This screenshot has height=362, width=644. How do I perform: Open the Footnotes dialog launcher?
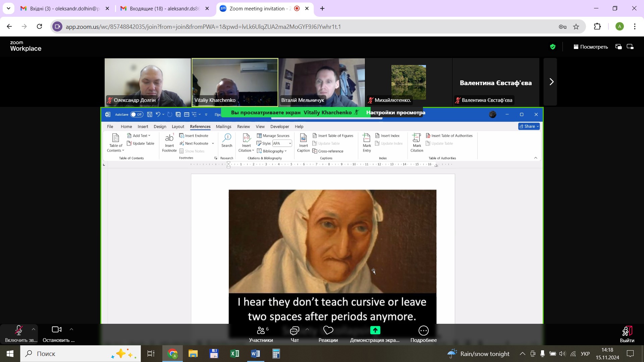[216, 158]
